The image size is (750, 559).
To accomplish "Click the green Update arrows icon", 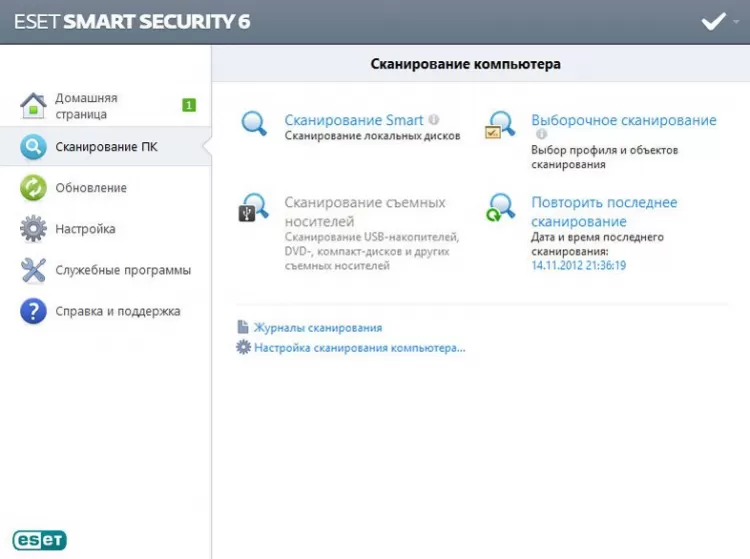I will pyautogui.click(x=33, y=188).
